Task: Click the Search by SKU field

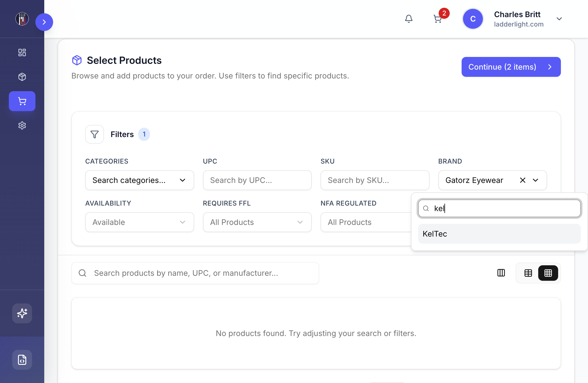Action: tap(375, 180)
